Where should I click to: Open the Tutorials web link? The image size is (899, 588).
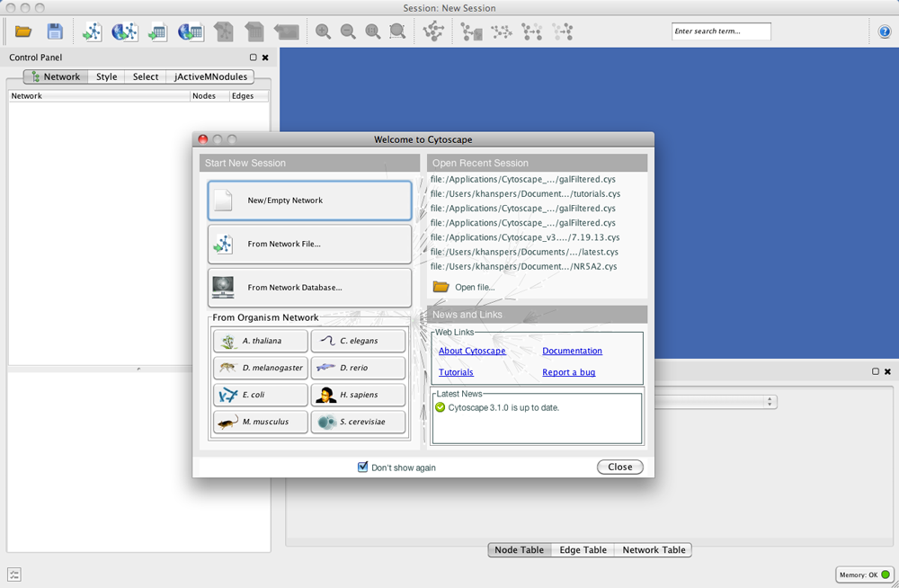tap(456, 372)
